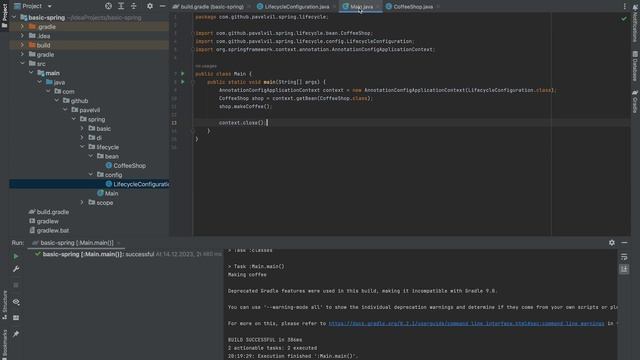Expand the scope package
Screen dimensions: 640x360
(x=82, y=202)
